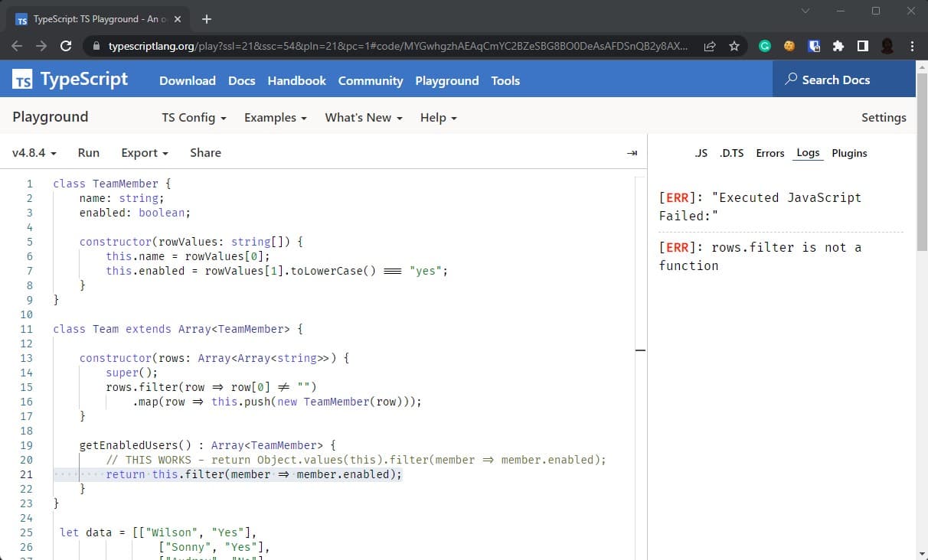Open the Help menu
The image size is (928, 560).
(437, 118)
